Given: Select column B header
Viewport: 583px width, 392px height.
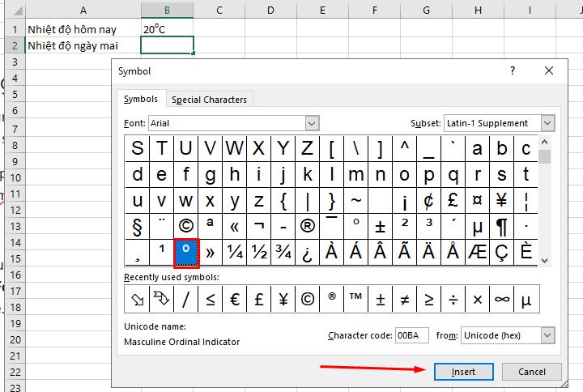Looking at the screenshot, I should pyautogui.click(x=167, y=10).
